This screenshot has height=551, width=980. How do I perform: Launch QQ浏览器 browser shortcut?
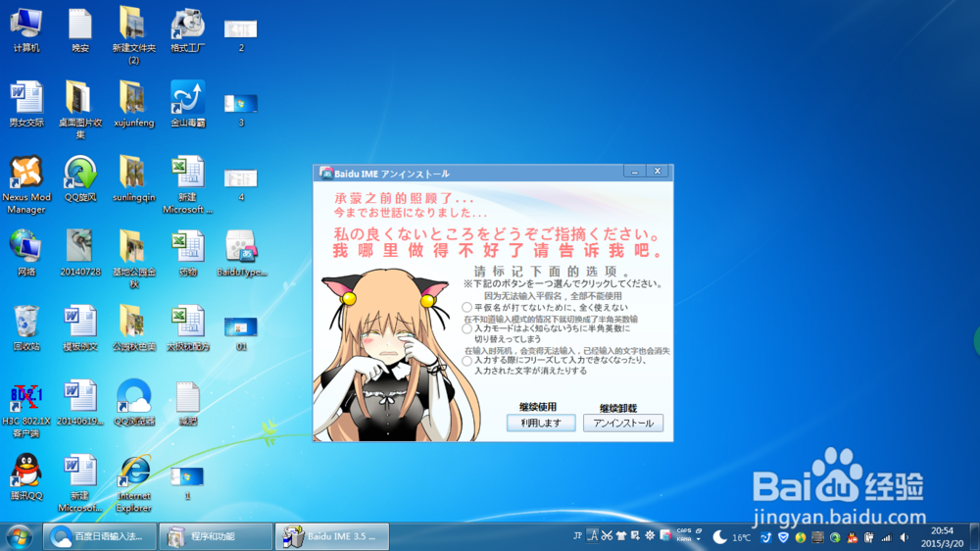[x=133, y=402]
